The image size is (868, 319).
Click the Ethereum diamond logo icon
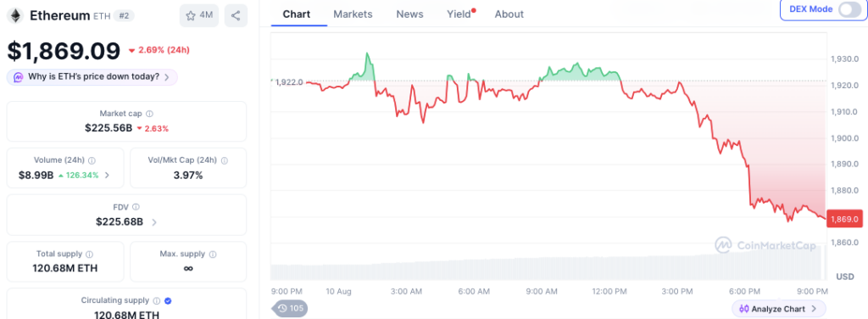point(15,15)
